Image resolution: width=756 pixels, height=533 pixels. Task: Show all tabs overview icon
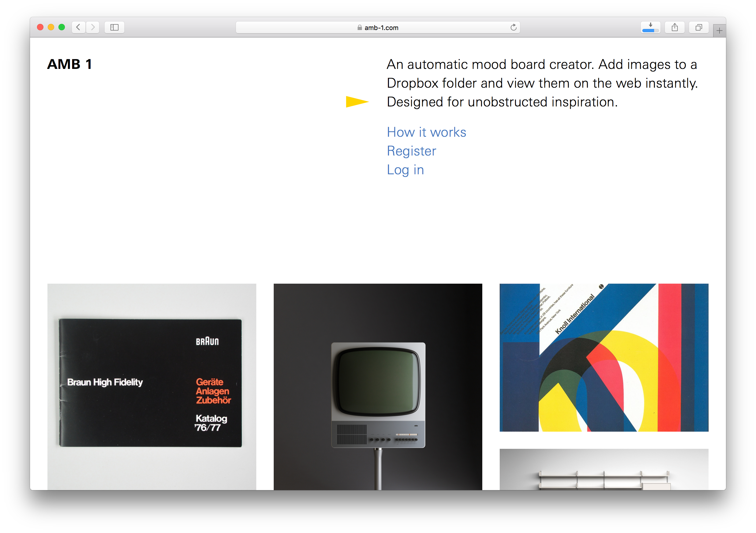point(699,27)
